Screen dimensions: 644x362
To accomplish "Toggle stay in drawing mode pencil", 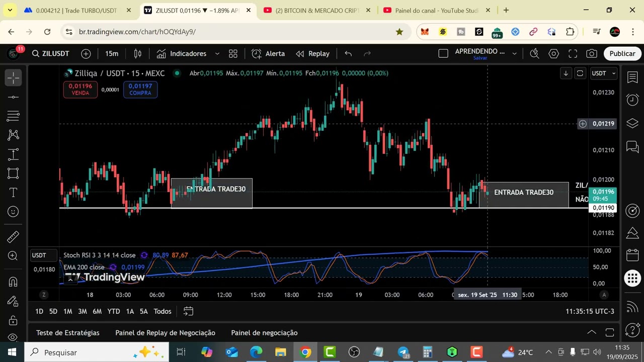I will [x=13, y=301].
